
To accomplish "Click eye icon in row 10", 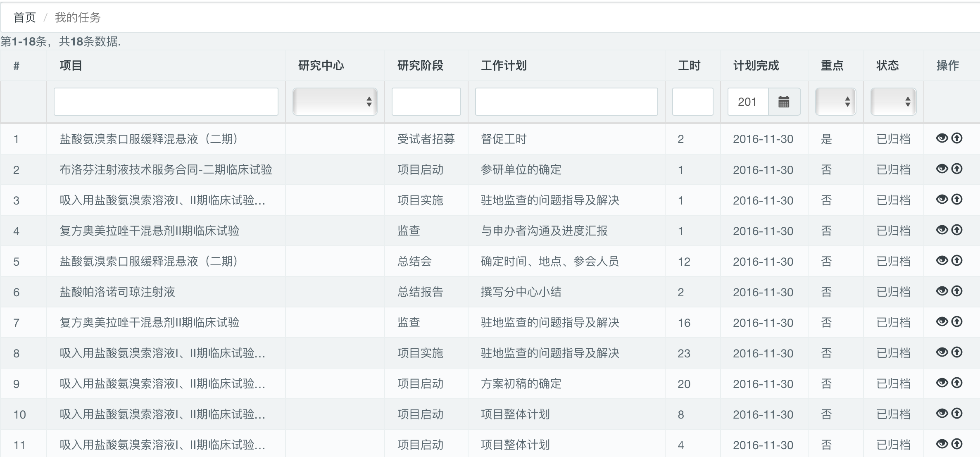I will 942,413.
